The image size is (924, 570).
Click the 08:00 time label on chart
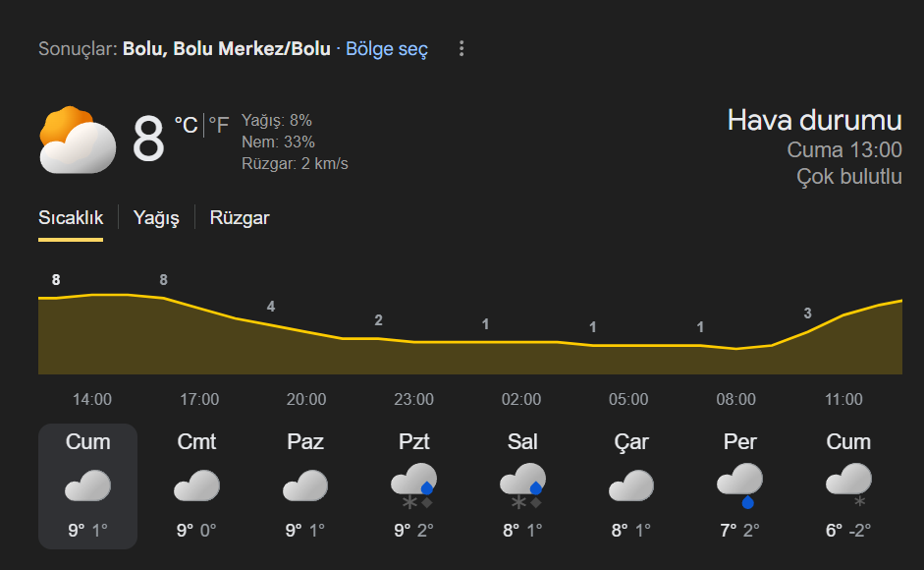(735, 400)
